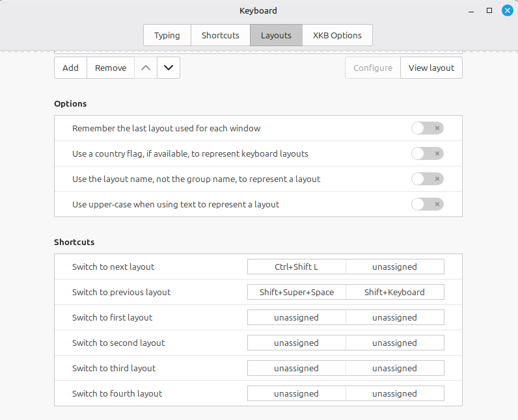518x420 pixels.
Task: Toggle remember last layout for each window
Action: pos(427,128)
